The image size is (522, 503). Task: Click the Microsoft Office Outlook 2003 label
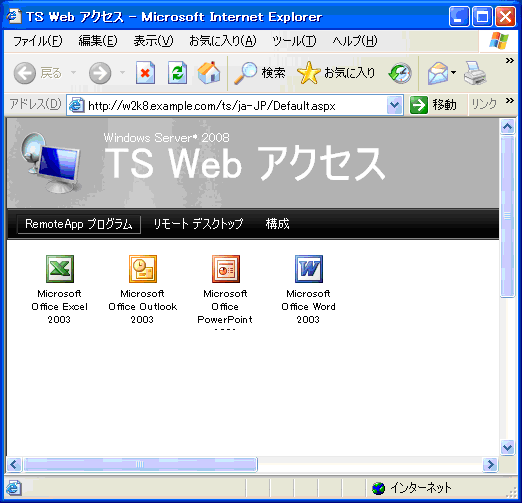tap(143, 307)
